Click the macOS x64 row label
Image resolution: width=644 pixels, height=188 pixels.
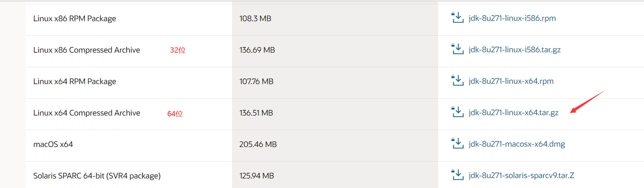(53, 144)
